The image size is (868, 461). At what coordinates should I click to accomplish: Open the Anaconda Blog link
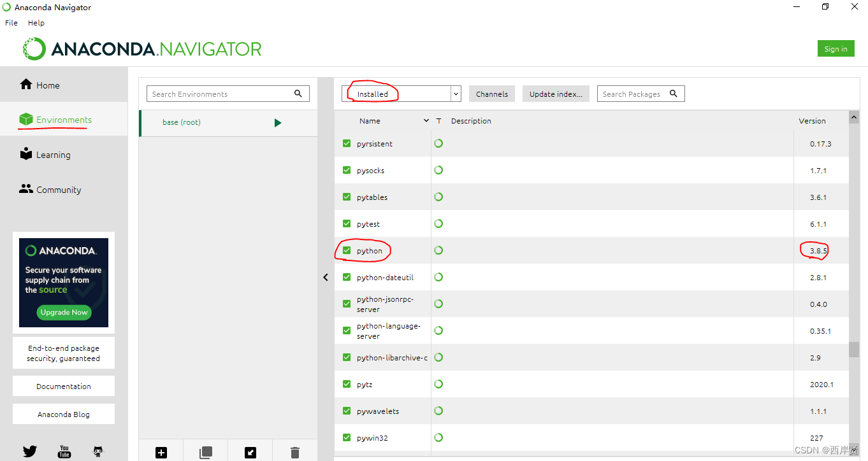(64, 414)
